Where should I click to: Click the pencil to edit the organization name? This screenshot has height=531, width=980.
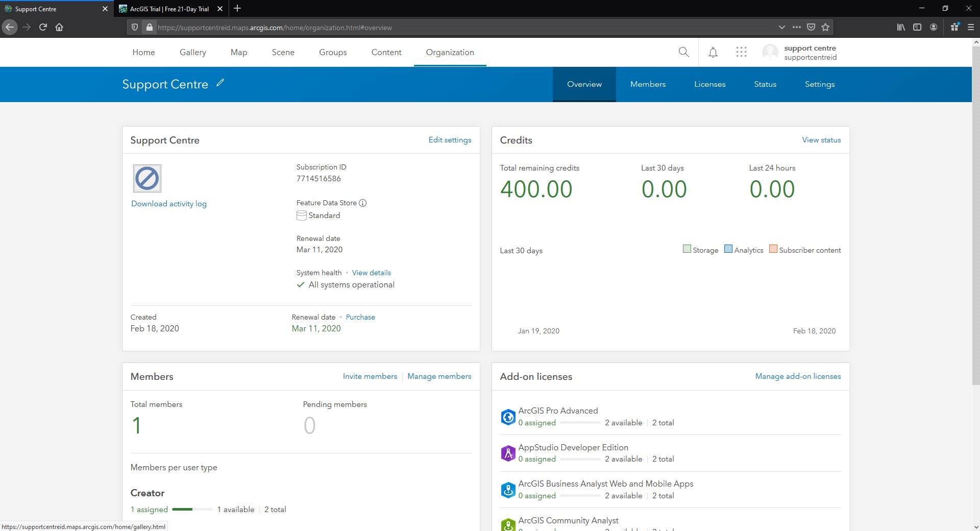point(220,83)
